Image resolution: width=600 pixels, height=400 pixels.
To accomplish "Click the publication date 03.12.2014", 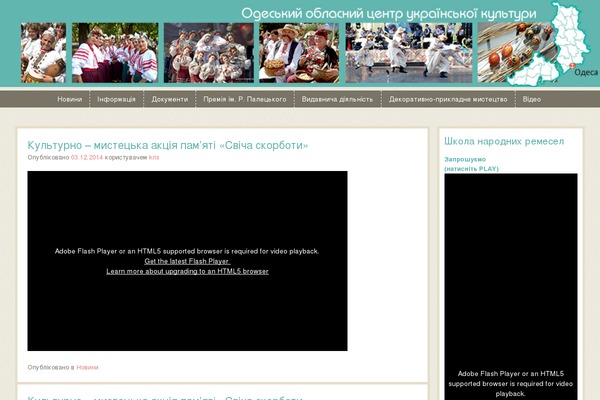I will click(87, 157).
